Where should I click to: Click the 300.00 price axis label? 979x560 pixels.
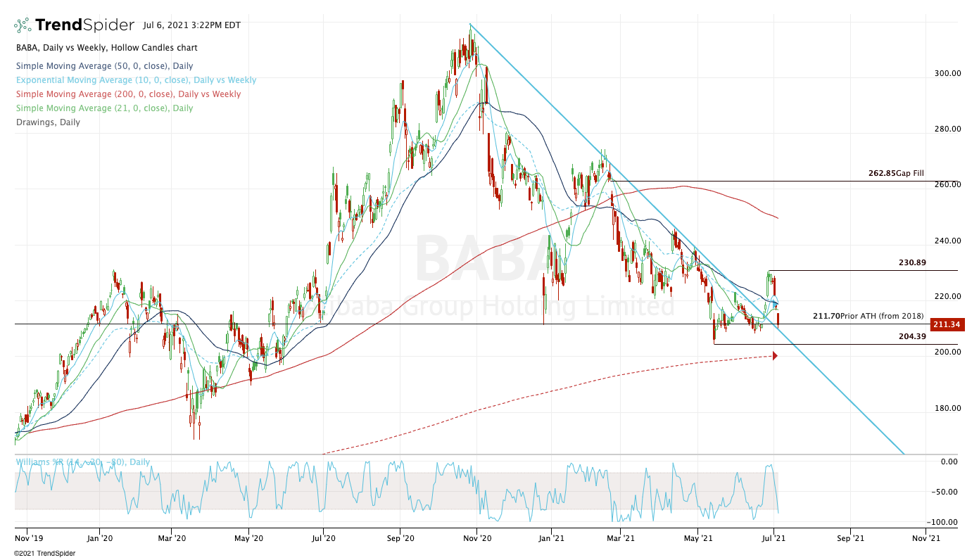click(947, 73)
